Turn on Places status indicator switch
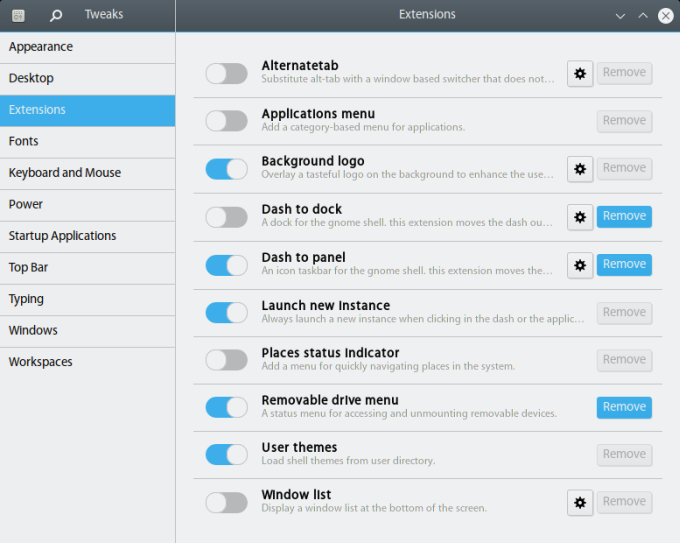This screenshot has width=680, height=543. [226, 360]
